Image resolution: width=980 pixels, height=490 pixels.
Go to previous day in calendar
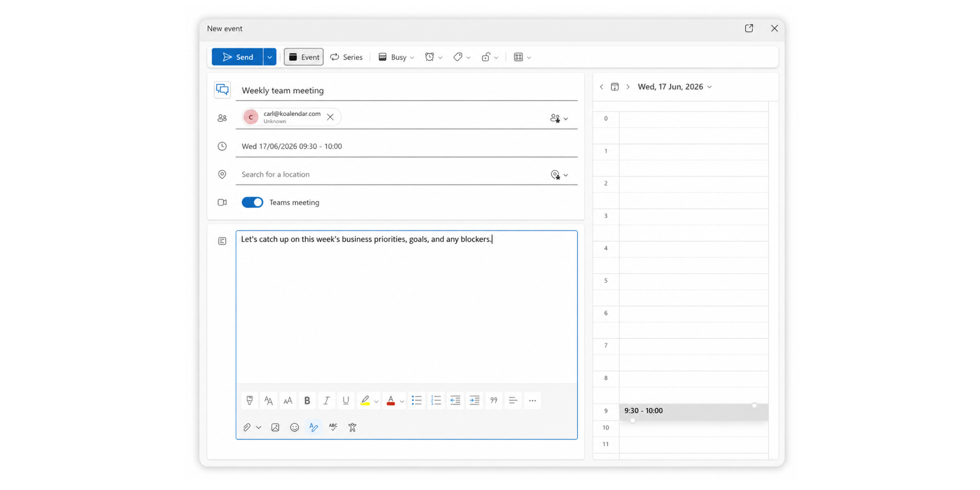coord(602,87)
